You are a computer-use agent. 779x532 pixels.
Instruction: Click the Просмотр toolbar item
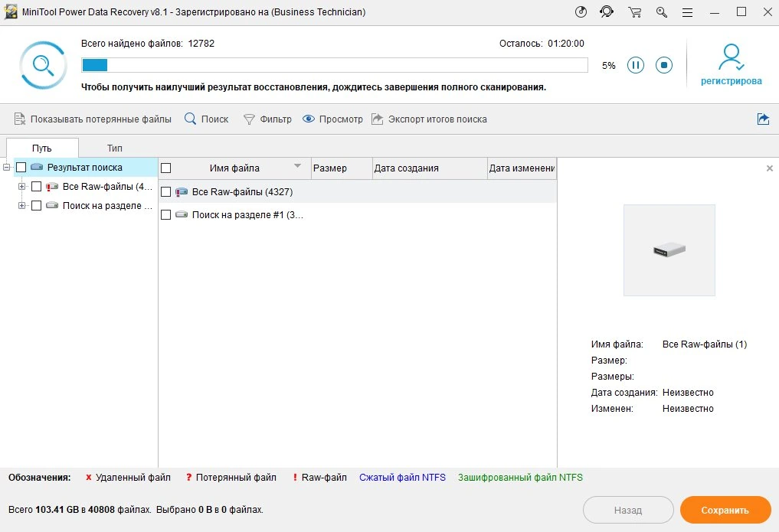(x=332, y=119)
